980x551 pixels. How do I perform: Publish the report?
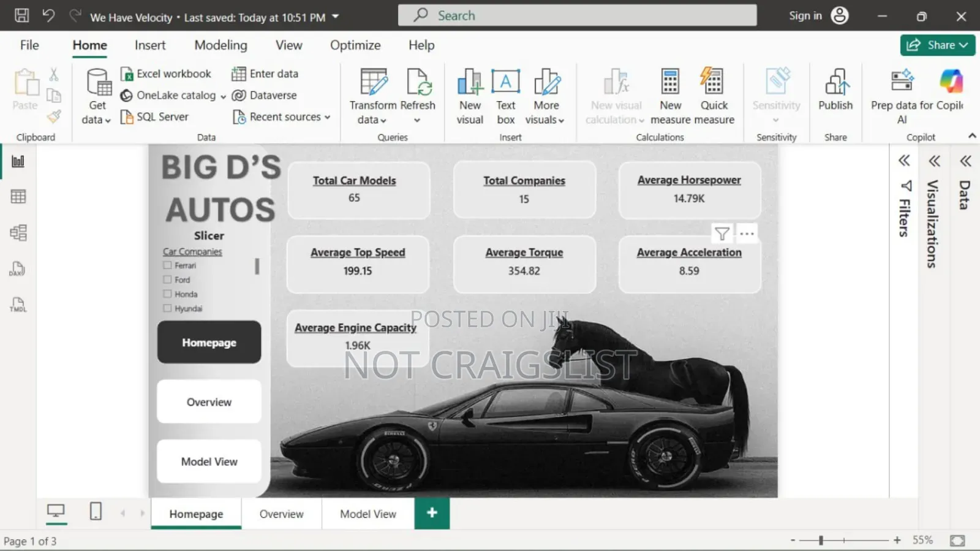tap(835, 89)
